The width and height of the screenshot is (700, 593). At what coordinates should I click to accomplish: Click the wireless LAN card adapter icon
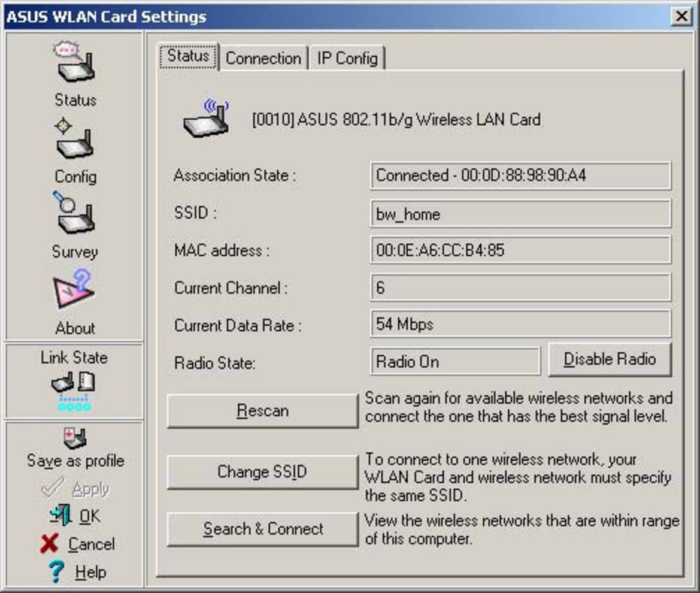(206, 119)
